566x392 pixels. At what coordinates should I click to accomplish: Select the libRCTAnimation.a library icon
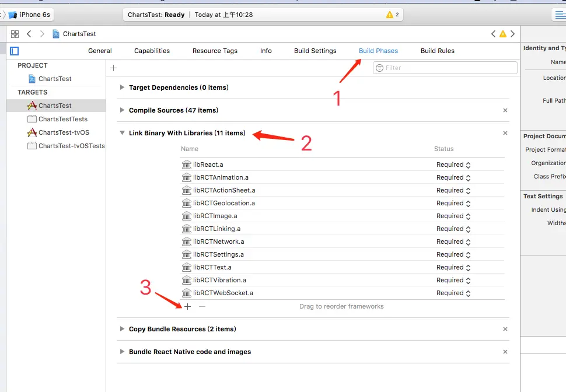click(x=186, y=177)
